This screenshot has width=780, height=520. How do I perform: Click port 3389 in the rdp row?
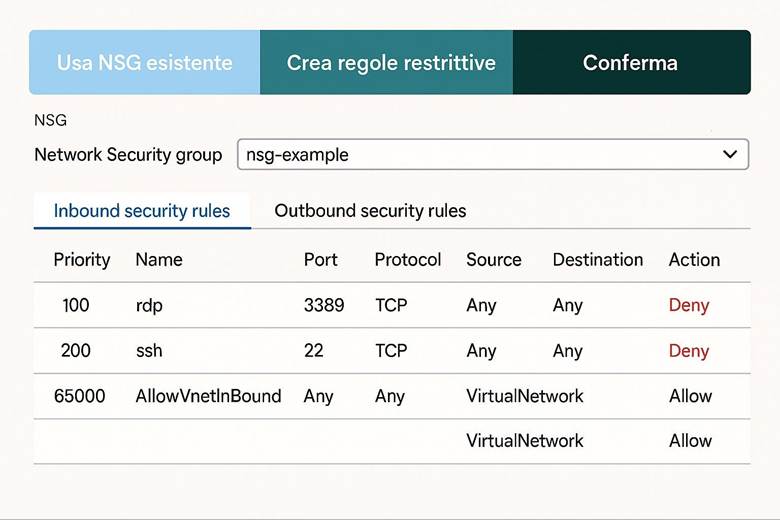(324, 305)
